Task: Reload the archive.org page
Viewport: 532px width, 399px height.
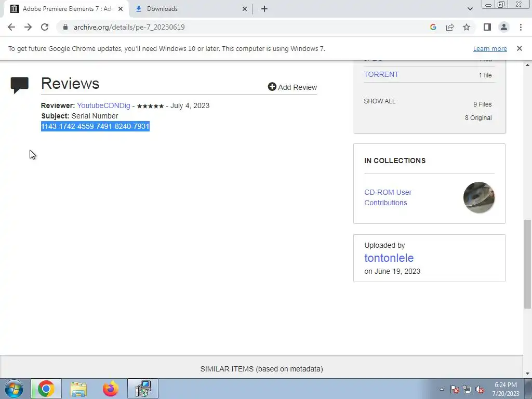Action: 45,27
